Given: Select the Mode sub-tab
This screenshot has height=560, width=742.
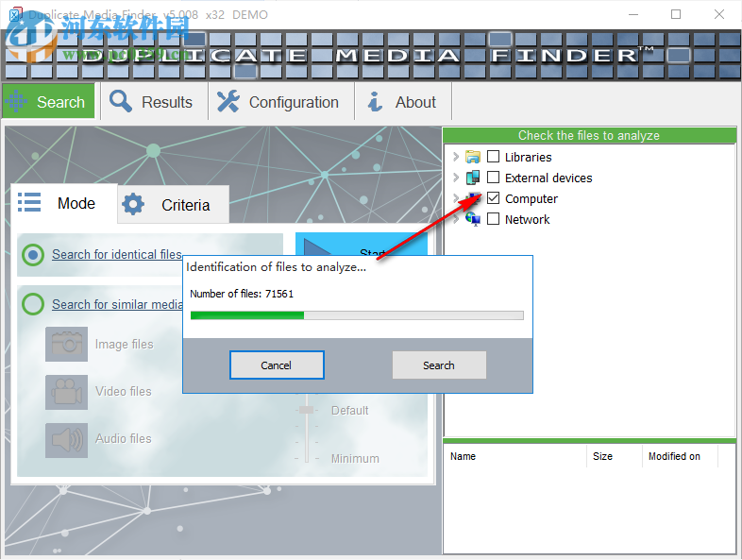Looking at the screenshot, I should click(x=64, y=204).
